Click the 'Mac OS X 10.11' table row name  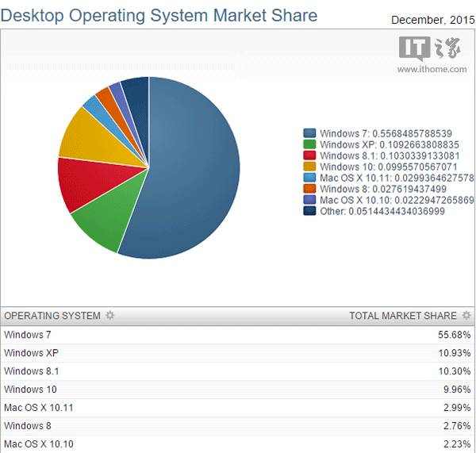click(x=39, y=408)
